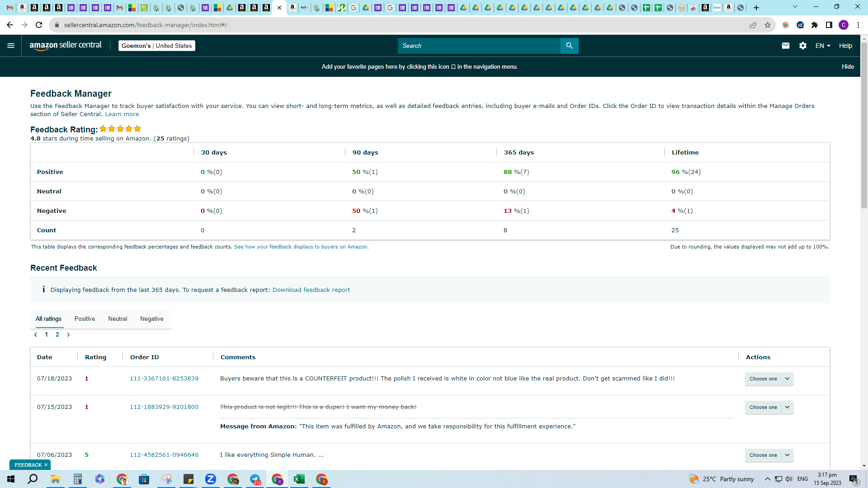Open the settings gear icon
This screenshot has width=868, height=488.
coord(803,46)
